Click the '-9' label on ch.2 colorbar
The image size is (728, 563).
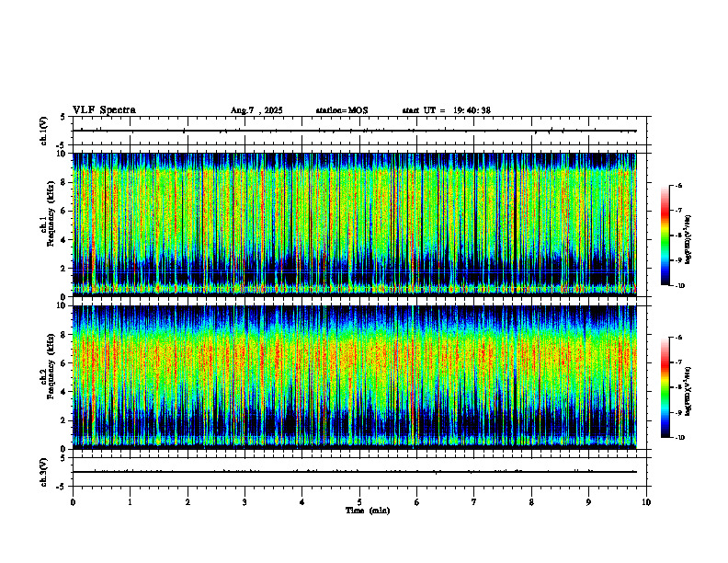click(x=678, y=412)
